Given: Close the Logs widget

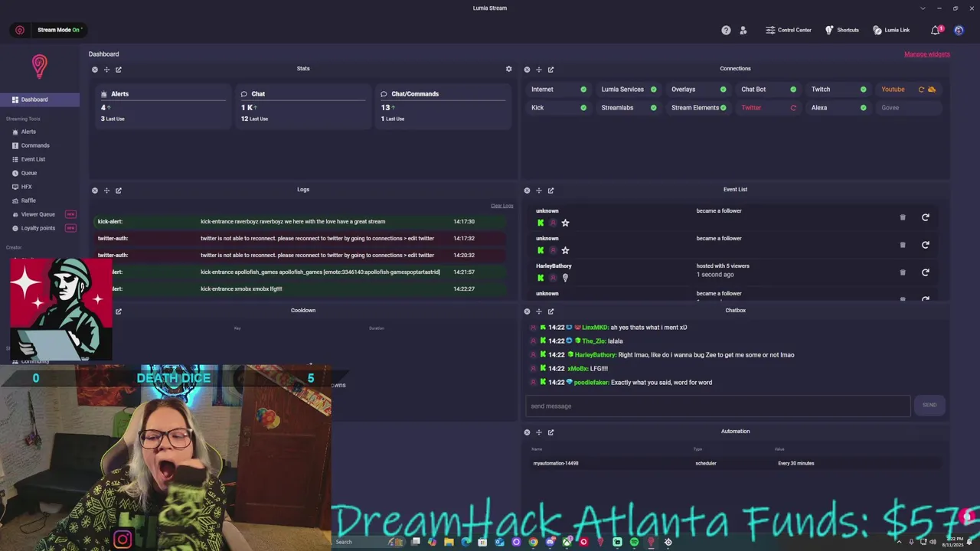Looking at the screenshot, I should point(95,191).
